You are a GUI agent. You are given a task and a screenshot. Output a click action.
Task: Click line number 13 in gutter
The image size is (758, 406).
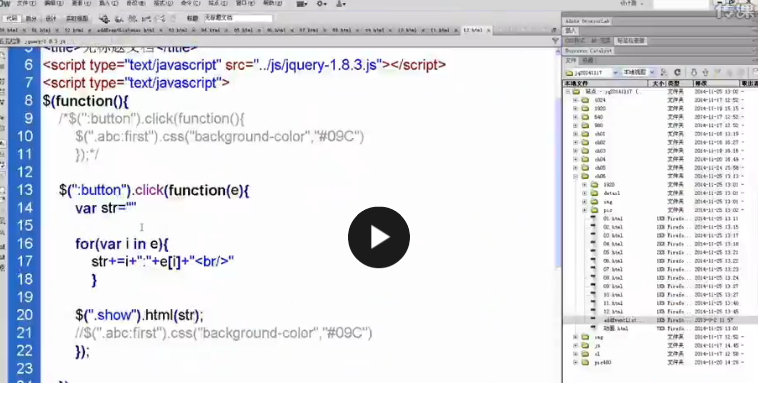click(25, 190)
